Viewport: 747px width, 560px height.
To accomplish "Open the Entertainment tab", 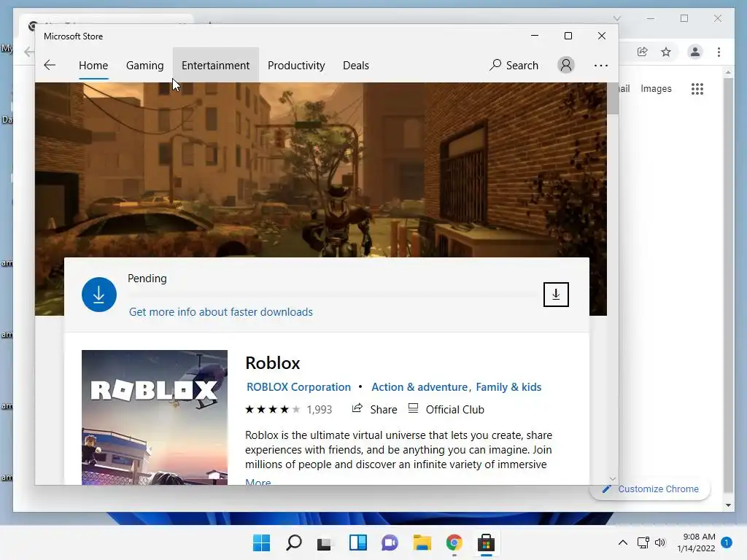I will (215, 65).
